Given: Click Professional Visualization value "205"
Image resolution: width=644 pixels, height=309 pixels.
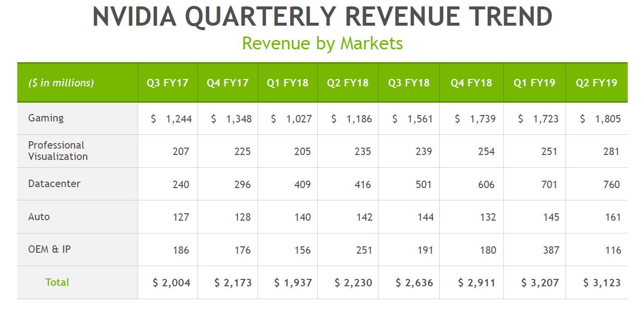Looking at the screenshot, I should [x=303, y=152].
